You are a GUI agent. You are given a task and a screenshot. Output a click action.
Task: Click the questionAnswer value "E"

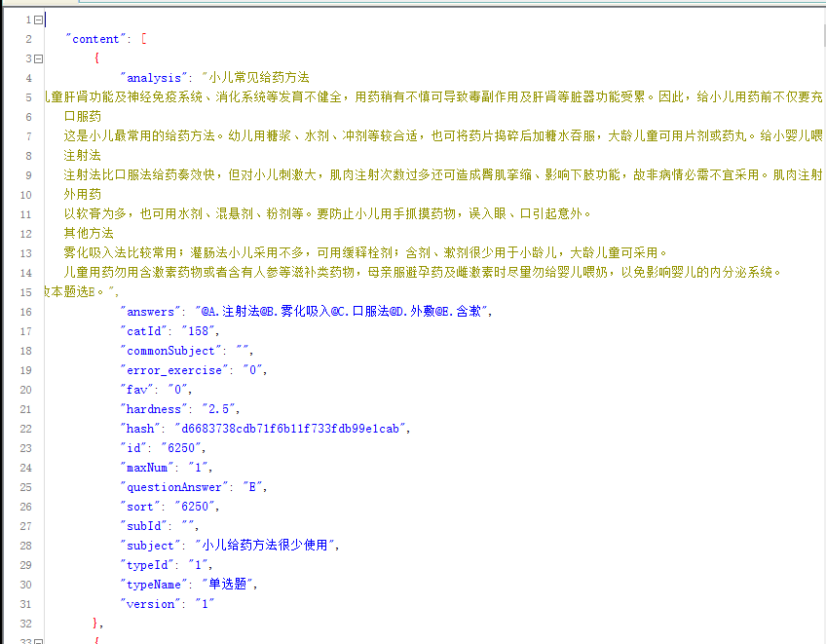pos(252,487)
